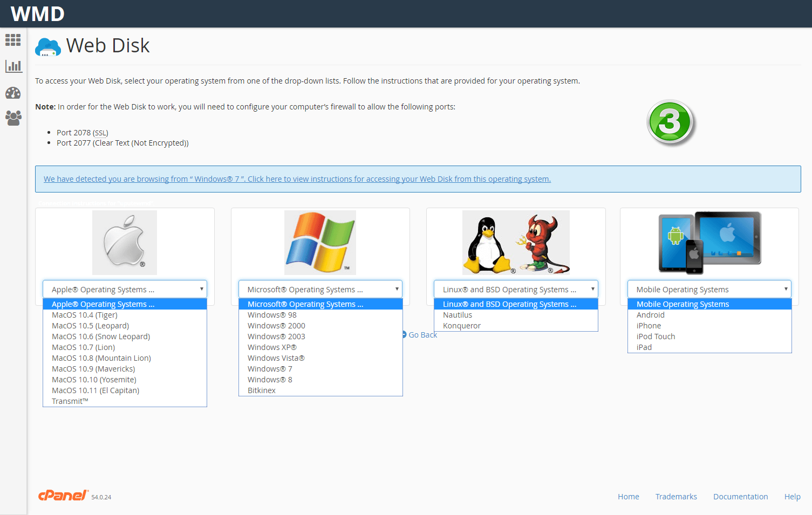Open the dashboard palette sidebar icon

(x=13, y=93)
